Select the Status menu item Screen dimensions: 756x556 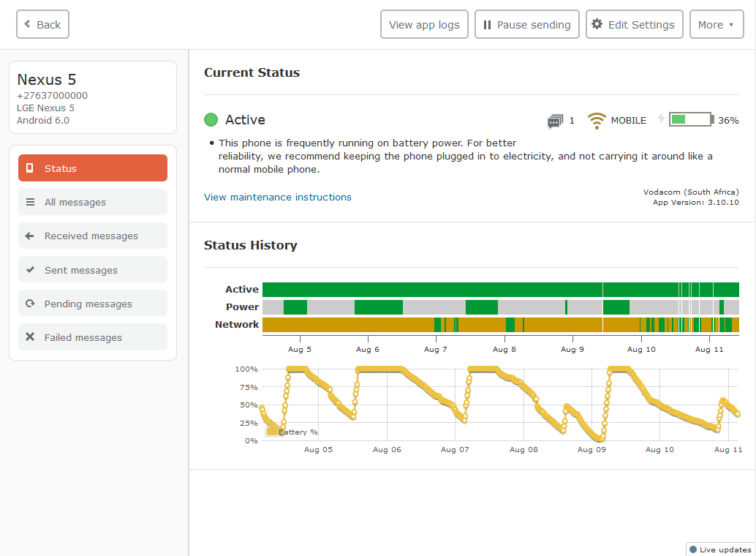(93, 168)
